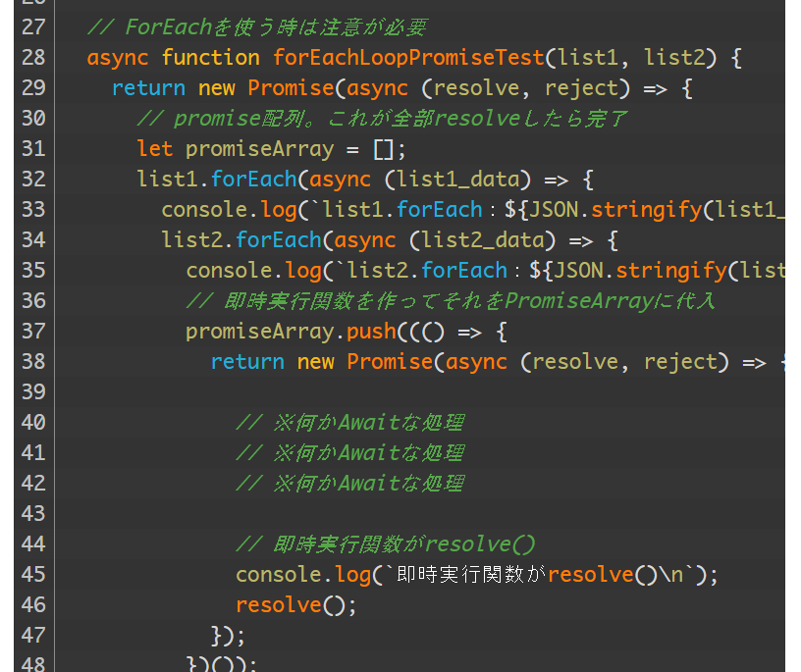The height and width of the screenshot is (672, 801).
Task: Click the first Await comment on line 40
Action: pyautogui.click(x=349, y=423)
